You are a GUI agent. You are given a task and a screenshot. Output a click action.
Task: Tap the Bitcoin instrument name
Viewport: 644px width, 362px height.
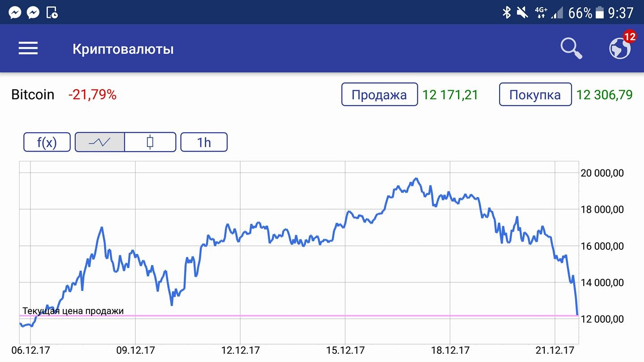(x=33, y=95)
